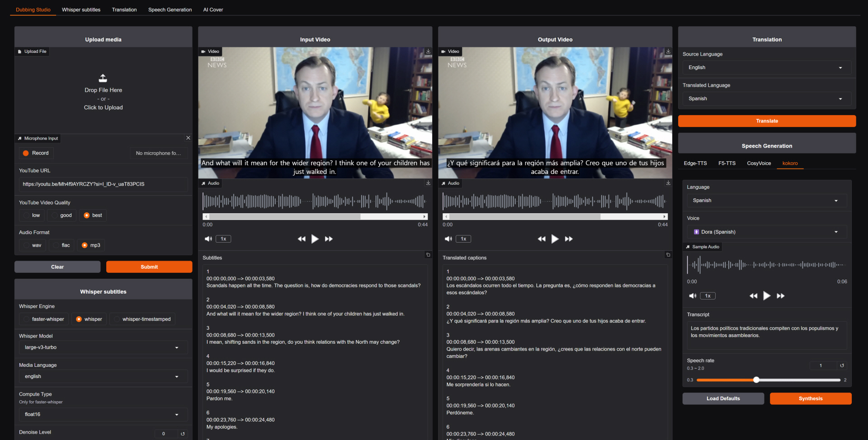Reset Speech rate to default
The width and height of the screenshot is (868, 440).
point(842,365)
